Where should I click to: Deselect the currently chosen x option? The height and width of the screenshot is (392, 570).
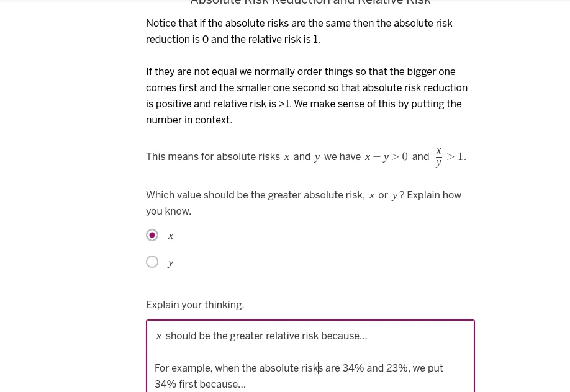click(x=152, y=235)
